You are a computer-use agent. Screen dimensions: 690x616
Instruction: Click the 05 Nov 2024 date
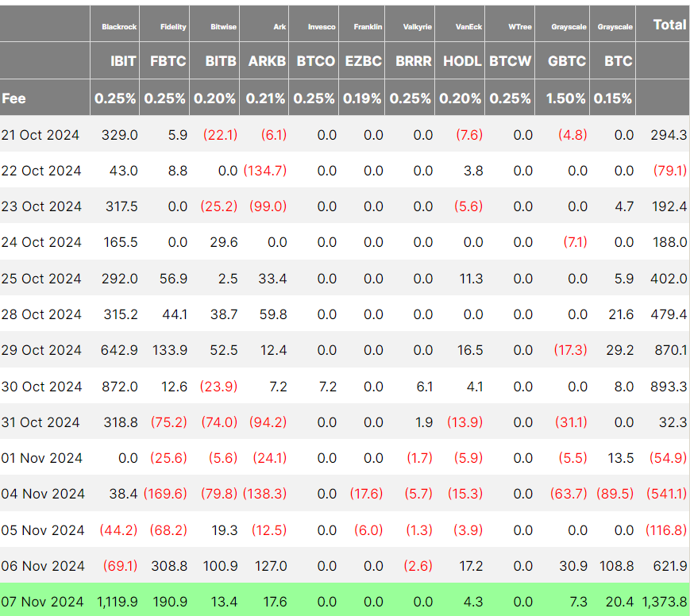[43, 530]
